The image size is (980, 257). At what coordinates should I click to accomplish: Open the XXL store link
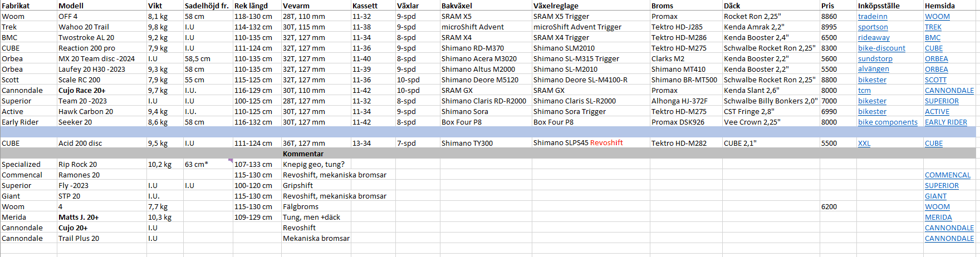point(864,144)
